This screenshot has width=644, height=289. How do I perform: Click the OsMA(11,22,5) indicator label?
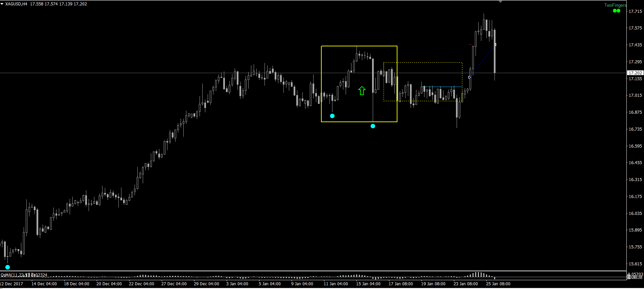pos(16,275)
